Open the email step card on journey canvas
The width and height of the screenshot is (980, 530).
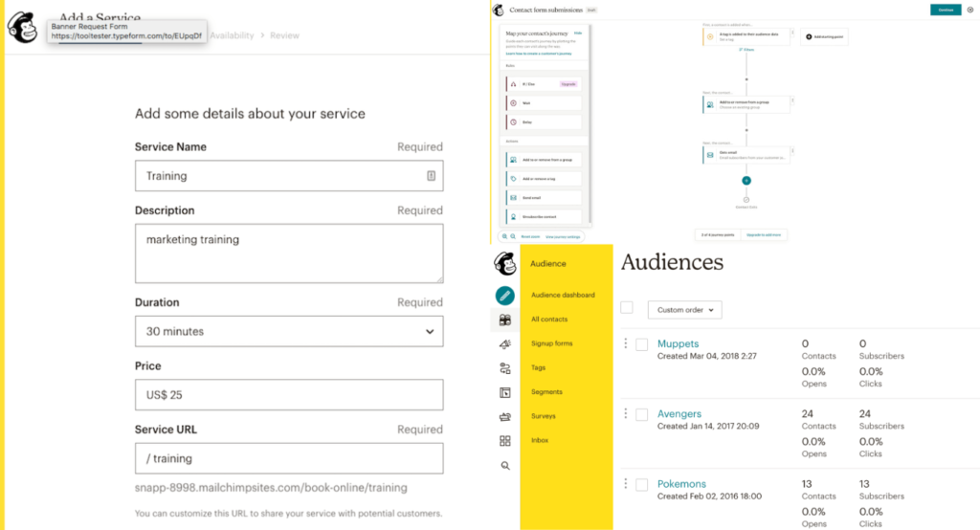click(x=746, y=155)
